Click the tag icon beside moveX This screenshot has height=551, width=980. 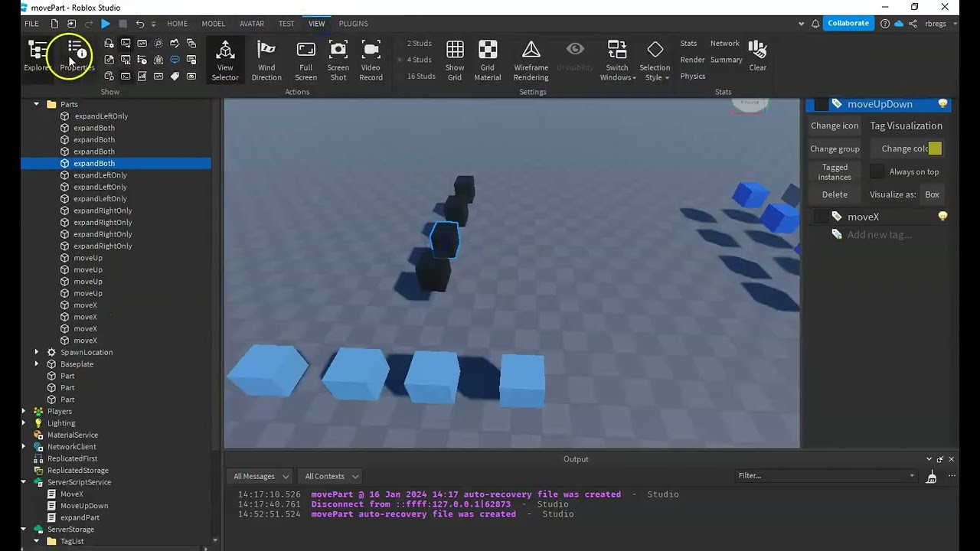(837, 217)
